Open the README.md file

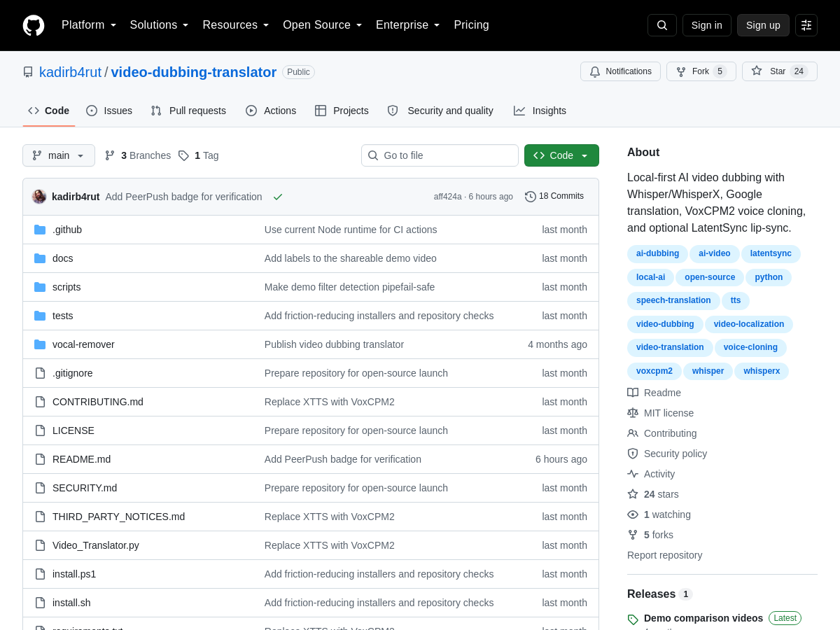pyautogui.click(x=81, y=459)
